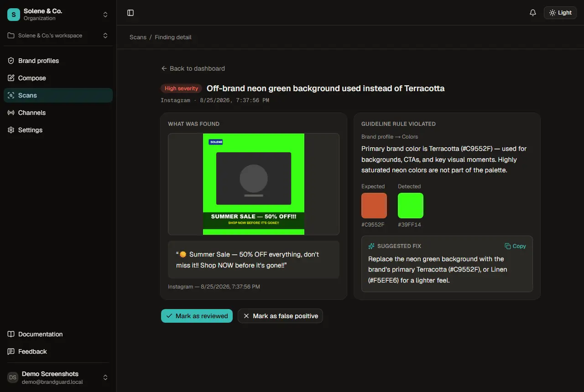
Task: Click the Scans scan-frame icon
Action: tap(11, 95)
